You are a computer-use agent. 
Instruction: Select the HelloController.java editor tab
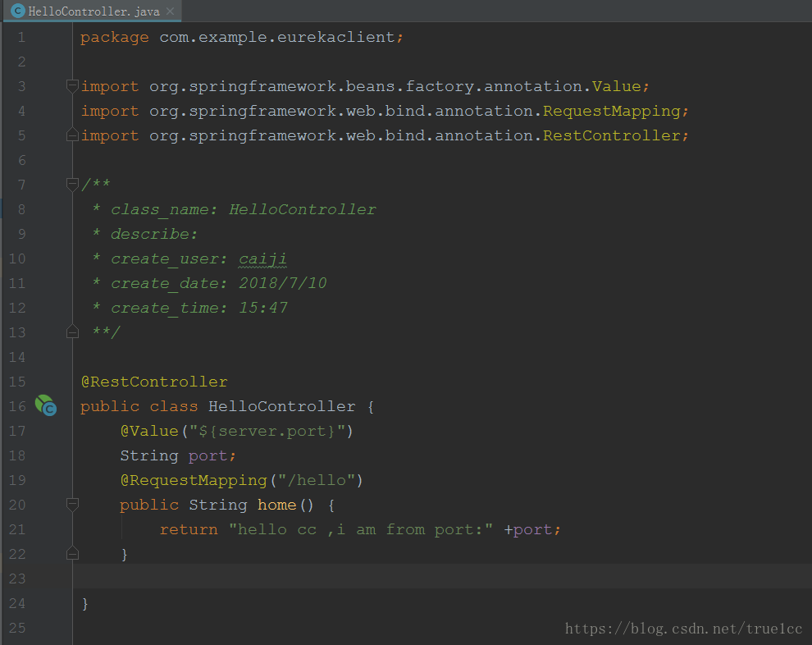92,11
